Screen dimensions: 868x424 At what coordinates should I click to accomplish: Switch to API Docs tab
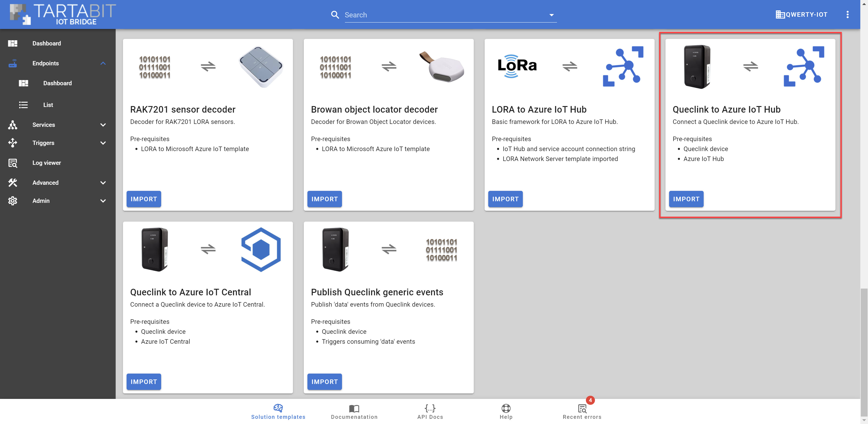[430, 412]
